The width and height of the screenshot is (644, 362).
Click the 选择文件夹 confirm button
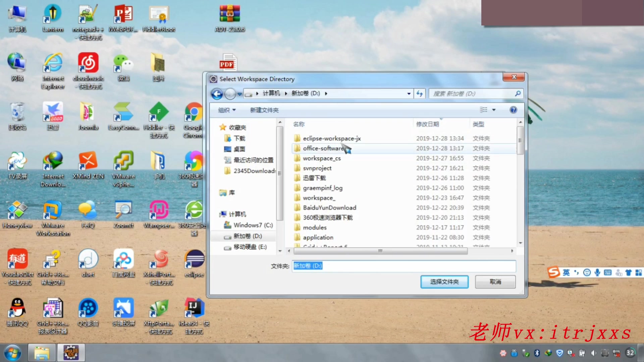(x=444, y=282)
